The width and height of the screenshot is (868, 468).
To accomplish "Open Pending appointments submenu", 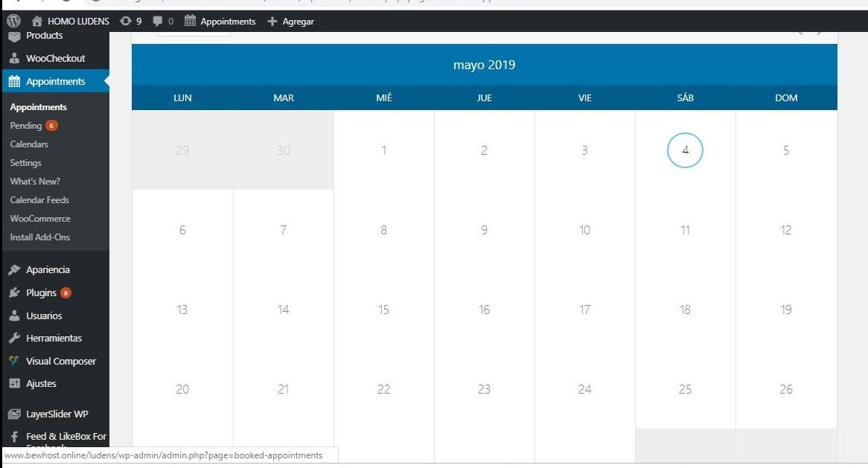I will 26,126.
